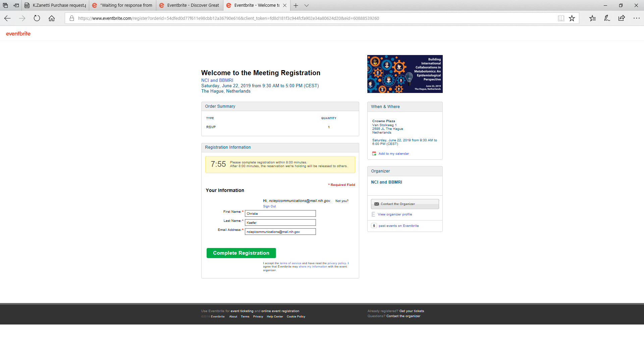This screenshot has width=644, height=349.
Task: Click the site lock icon in address bar
Action: tap(71, 18)
